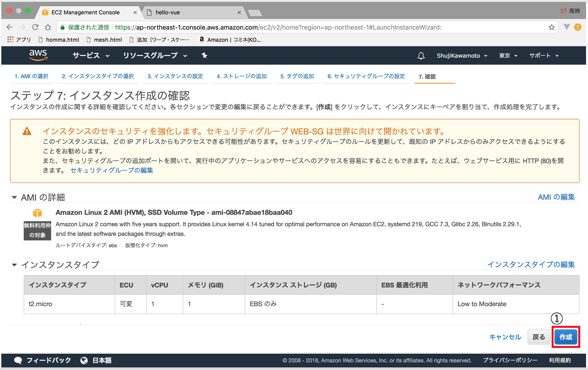The image size is (588, 370).
Task: Click the globe language icon
Action: click(x=84, y=360)
